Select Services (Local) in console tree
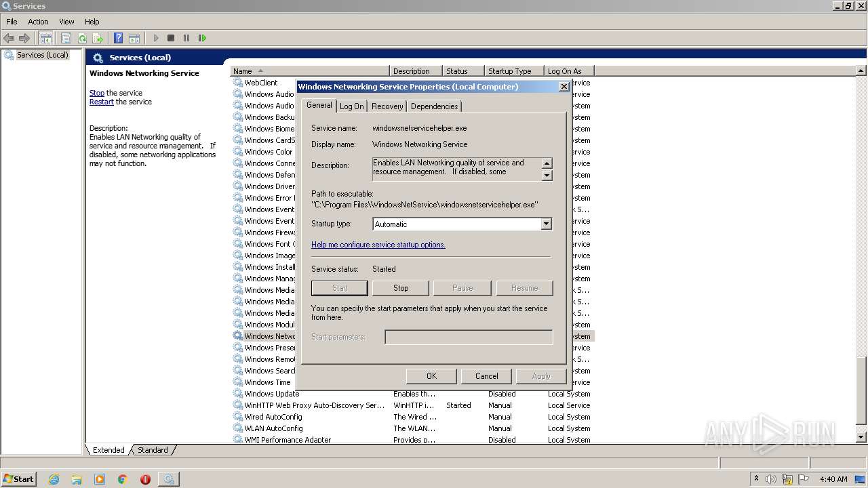The image size is (868, 488). [43, 55]
